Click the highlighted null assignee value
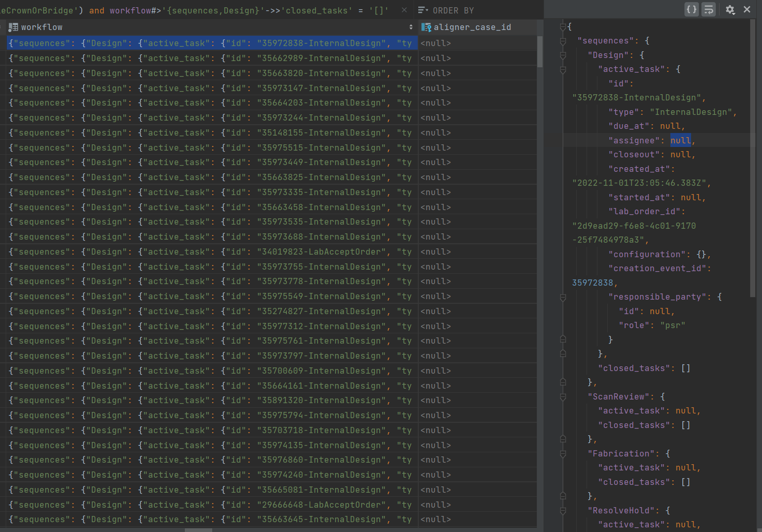Image resolution: width=762 pixels, height=532 pixels. coord(681,141)
